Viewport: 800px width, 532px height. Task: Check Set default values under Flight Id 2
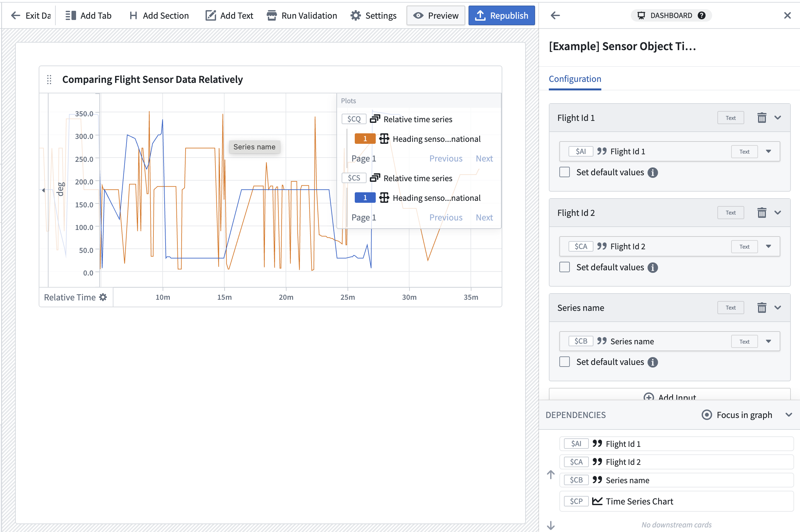564,267
